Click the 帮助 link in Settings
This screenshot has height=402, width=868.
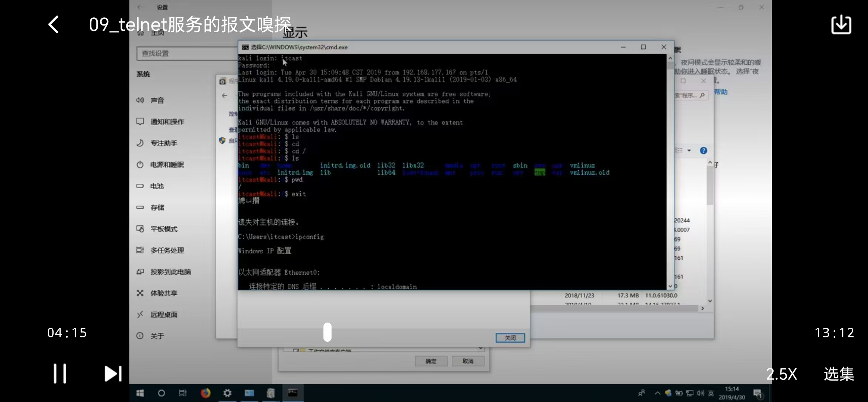(720, 92)
